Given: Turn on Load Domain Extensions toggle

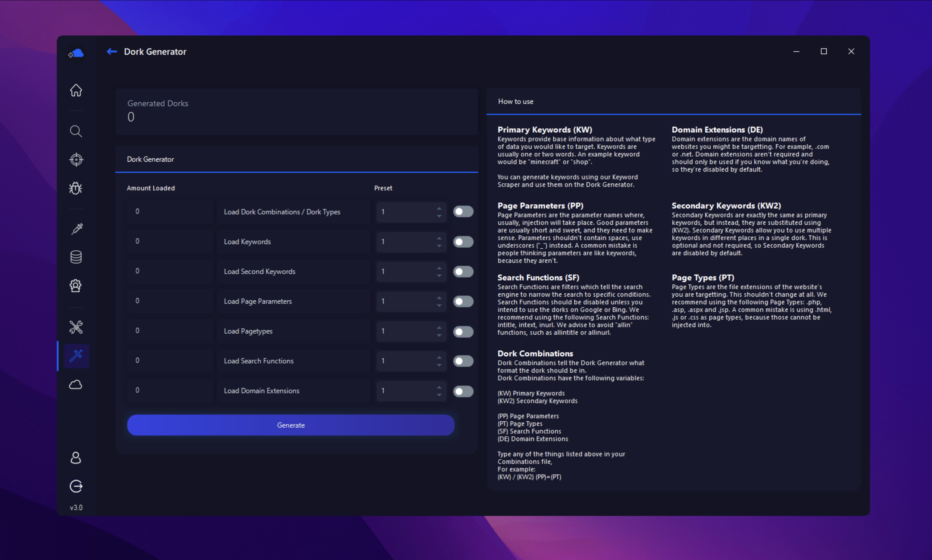Looking at the screenshot, I should (463, 391).
